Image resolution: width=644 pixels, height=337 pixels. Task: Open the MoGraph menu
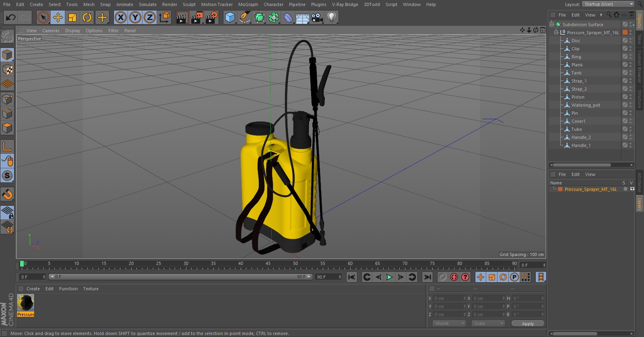248,4
